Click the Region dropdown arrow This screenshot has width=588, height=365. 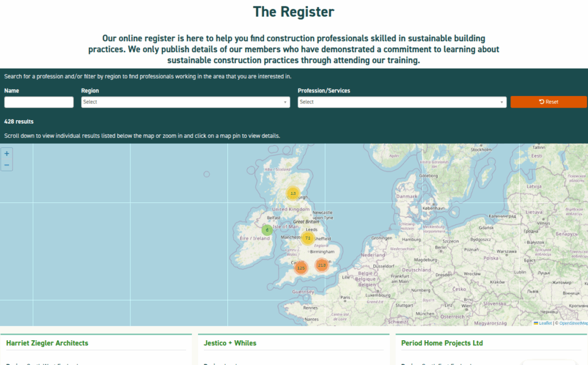285,102
